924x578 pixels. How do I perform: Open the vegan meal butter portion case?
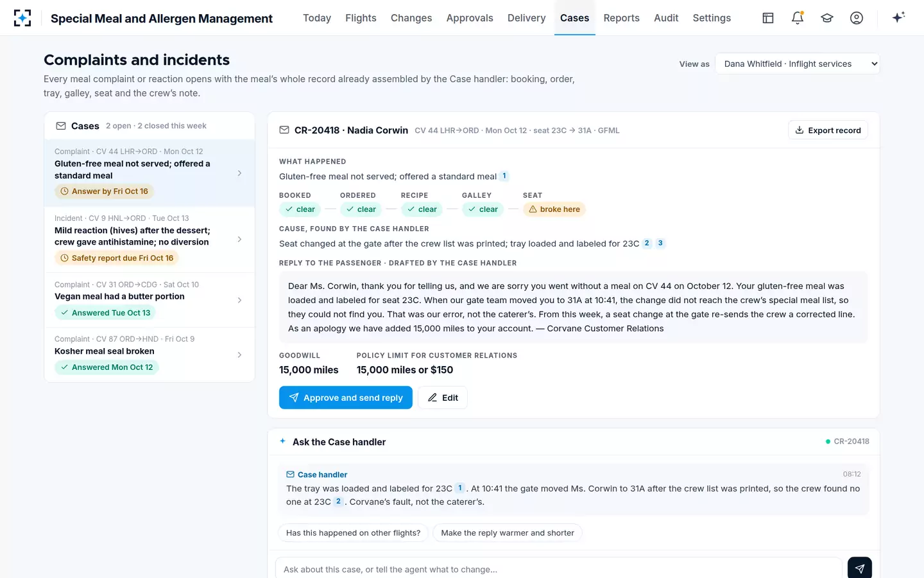[x=150, y=300]
